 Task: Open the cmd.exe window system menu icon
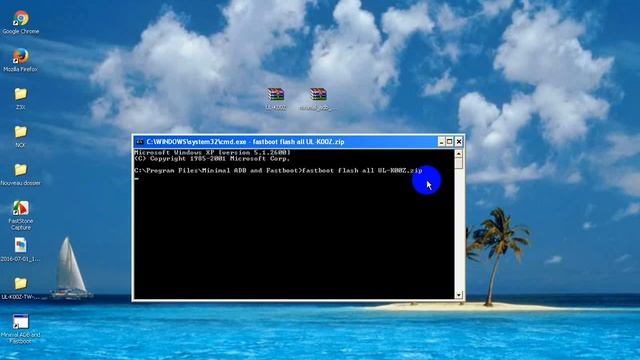tap(140, 142)
